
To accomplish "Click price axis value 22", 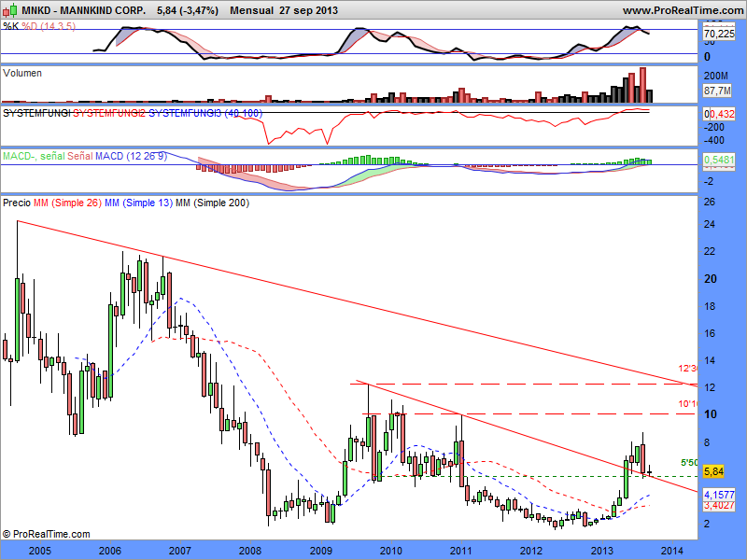I will 710,251.
